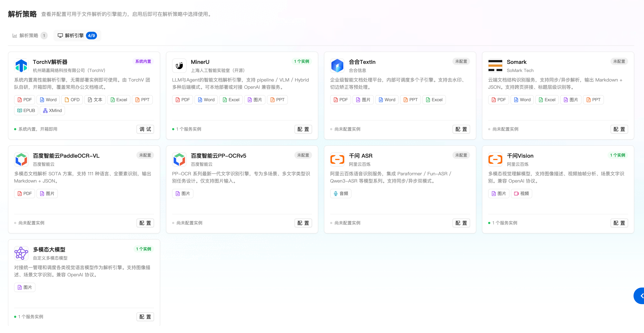Click the Word tag in 合合TextIn card
The image size is (644, 333).
point(387,100)
